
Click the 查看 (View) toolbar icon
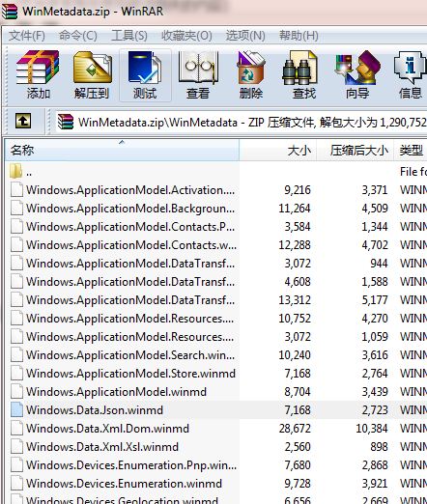(x=198, y=74)
